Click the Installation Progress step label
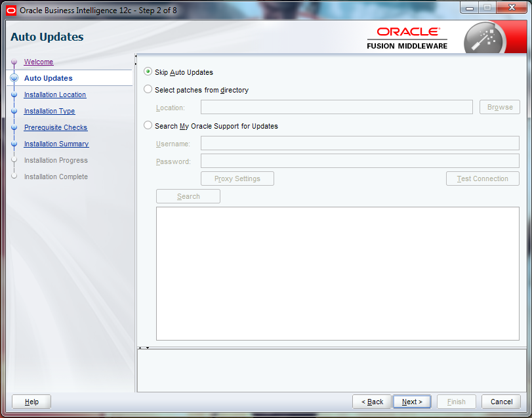This screenshot has height=418, width=532. click(56, 160)
